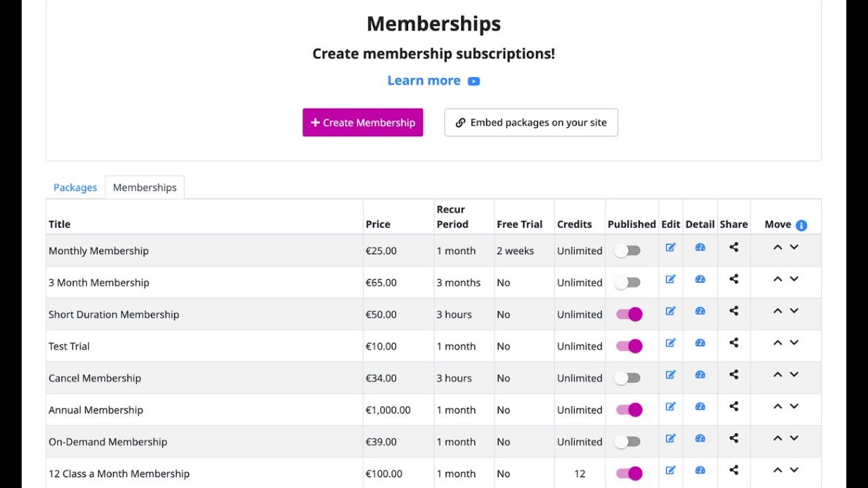Share the Cancel Membership row
868x488 pixels.
coord(734,375)
